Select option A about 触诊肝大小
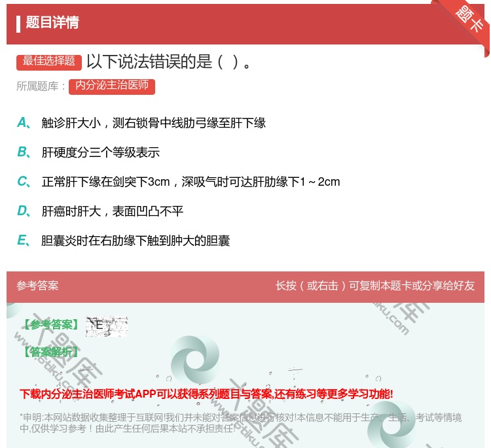Viewport: 491px width, 448px height. (x=153, y=122)
